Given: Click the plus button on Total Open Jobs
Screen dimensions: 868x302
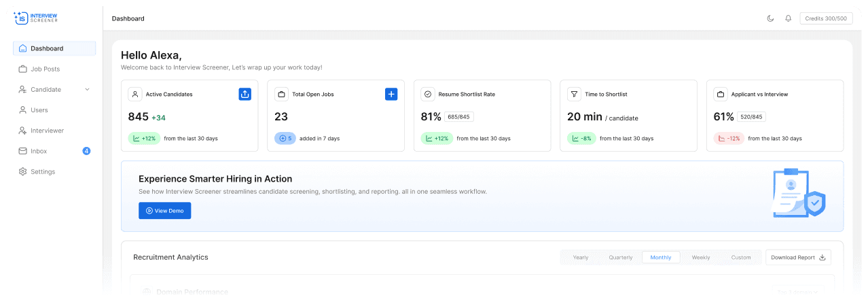Looking at the screenshot, I should click(391, 94).
